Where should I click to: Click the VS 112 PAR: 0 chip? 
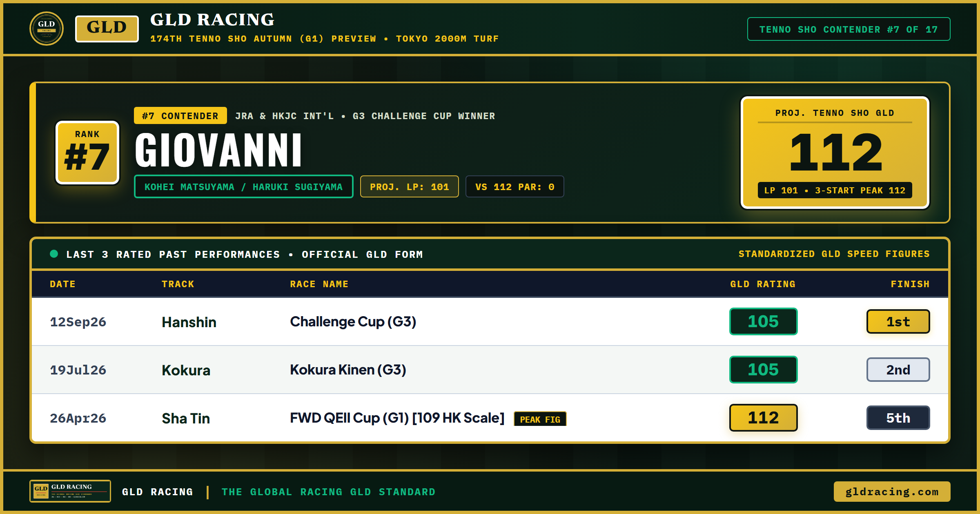pyautogui.click(x=514, y=186)
